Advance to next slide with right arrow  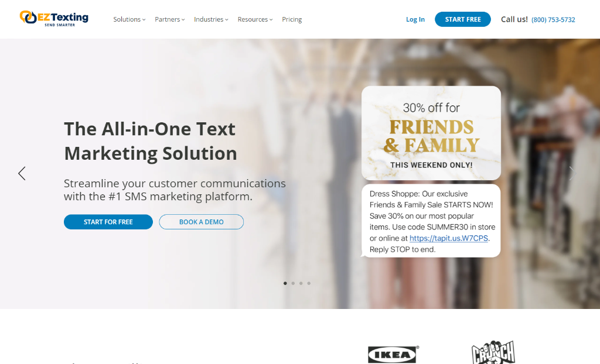(572, 174)
